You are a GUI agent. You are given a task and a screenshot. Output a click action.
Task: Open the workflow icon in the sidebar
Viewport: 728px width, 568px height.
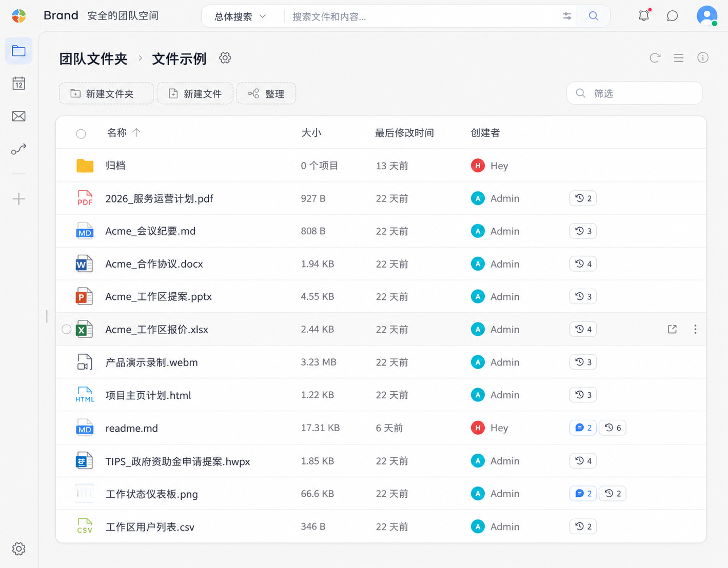click(x=19, y=149)
